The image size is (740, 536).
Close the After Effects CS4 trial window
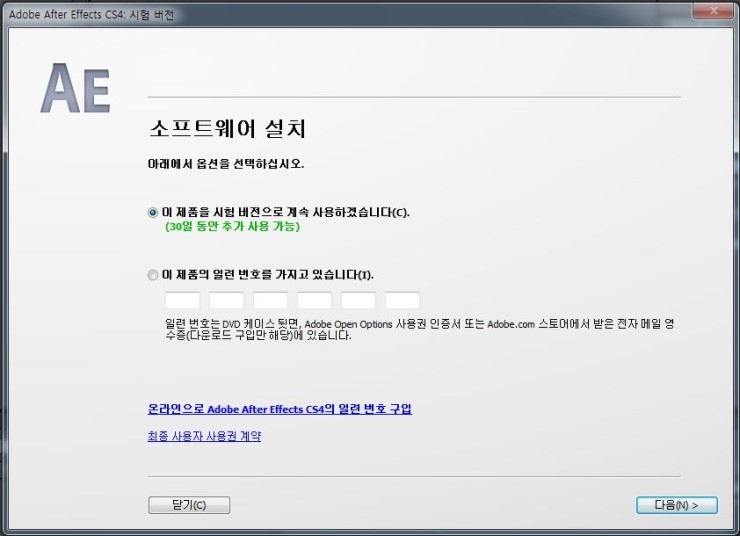pyautogui.click(x=713, y=10)
